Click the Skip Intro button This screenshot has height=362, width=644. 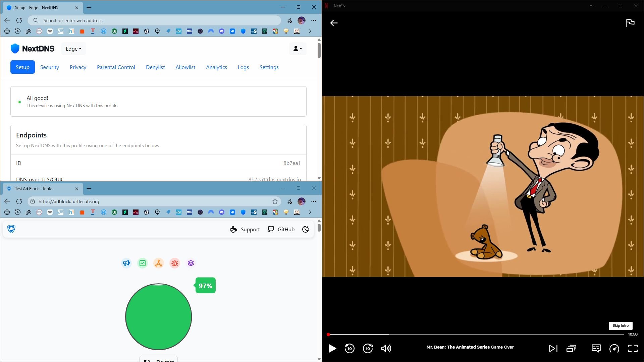(x=621, y=325)
